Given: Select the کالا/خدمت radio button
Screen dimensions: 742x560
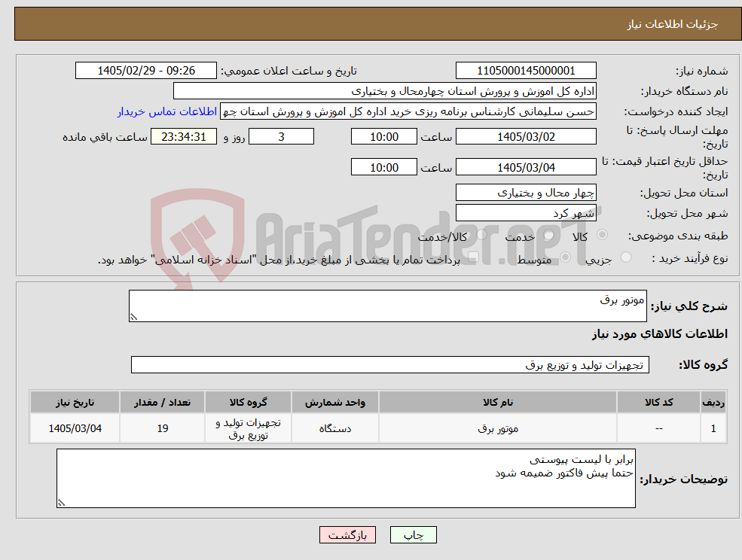Looking at the screenshot, I should tap(481, 235).
